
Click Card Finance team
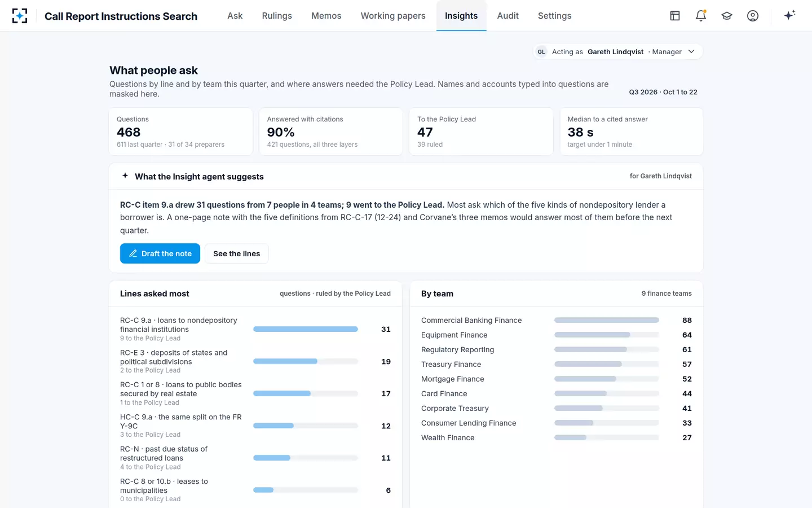[x=444, y=393]
